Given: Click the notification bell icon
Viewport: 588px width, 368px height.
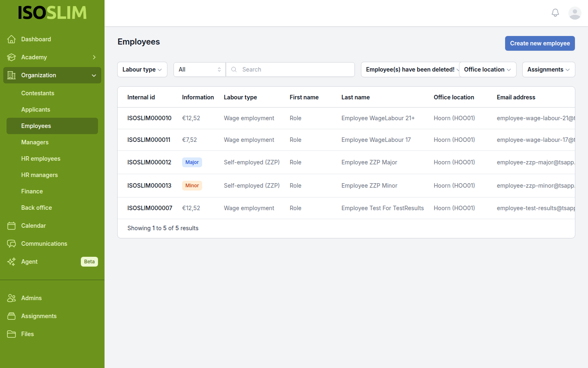Looking at the screenshot, I should [555, 13].
